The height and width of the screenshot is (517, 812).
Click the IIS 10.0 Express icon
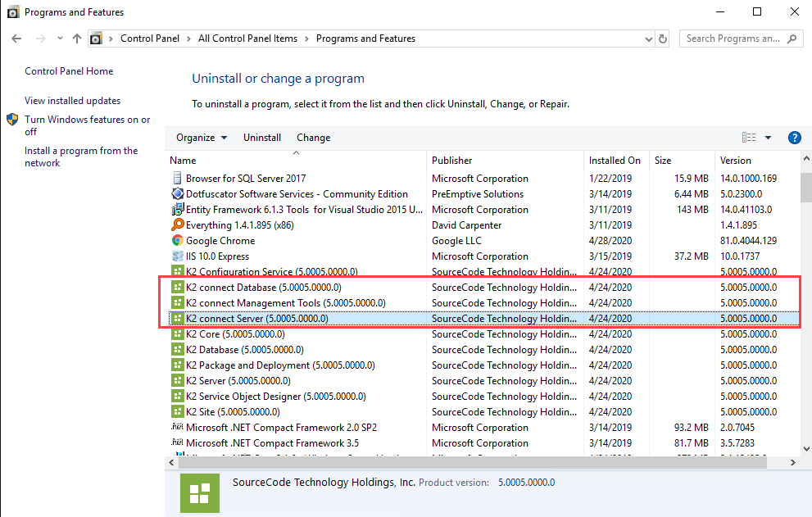177,256
